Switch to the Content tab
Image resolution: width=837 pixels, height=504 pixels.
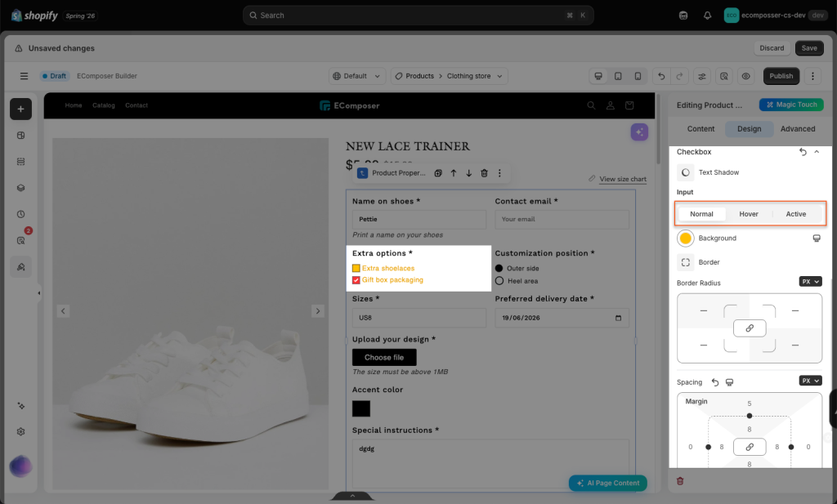point(700,129)
